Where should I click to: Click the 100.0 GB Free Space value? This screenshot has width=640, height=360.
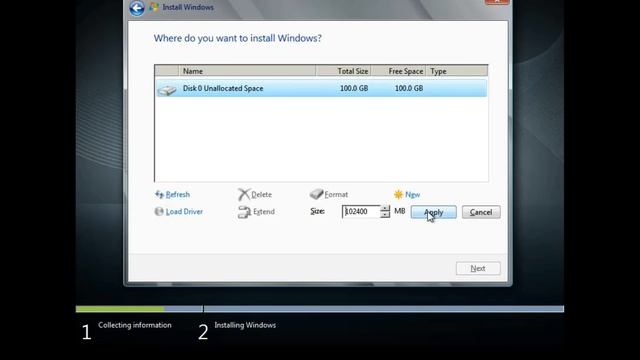point(409,88)
